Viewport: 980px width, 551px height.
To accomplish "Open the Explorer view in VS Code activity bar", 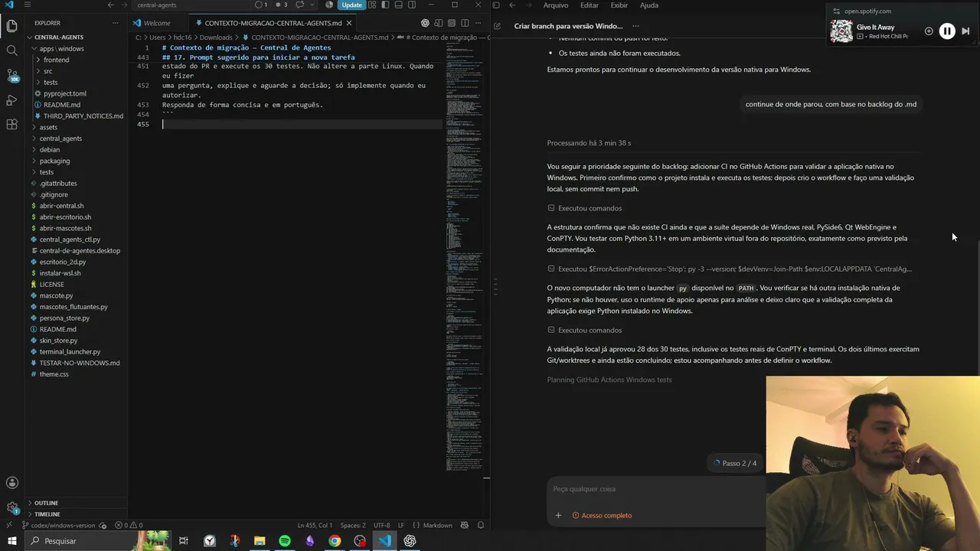I will pos(11,26).
